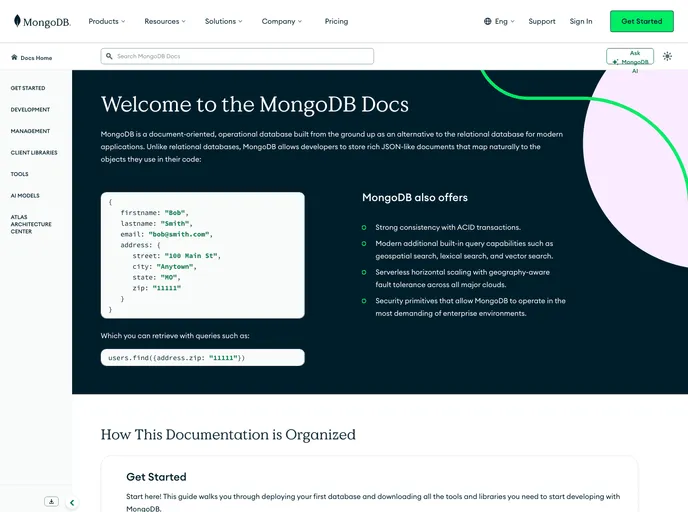Select MANAGEMENT in the sidebar

(x=30, y=131)
